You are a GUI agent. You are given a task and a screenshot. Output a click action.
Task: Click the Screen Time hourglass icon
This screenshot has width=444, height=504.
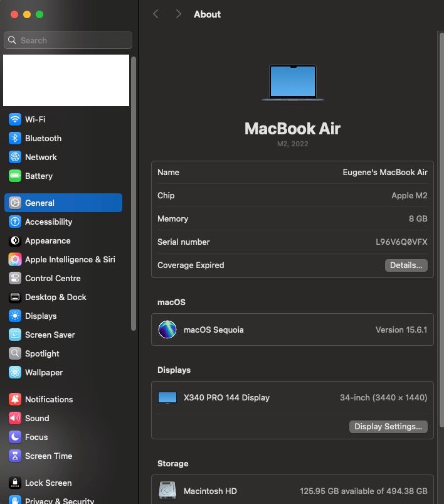tap(15, 456)
